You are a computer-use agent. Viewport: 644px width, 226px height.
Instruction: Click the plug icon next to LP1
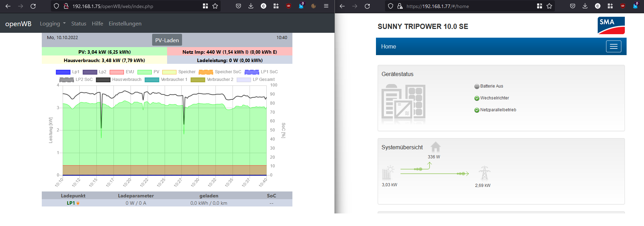tap(78, 203)
